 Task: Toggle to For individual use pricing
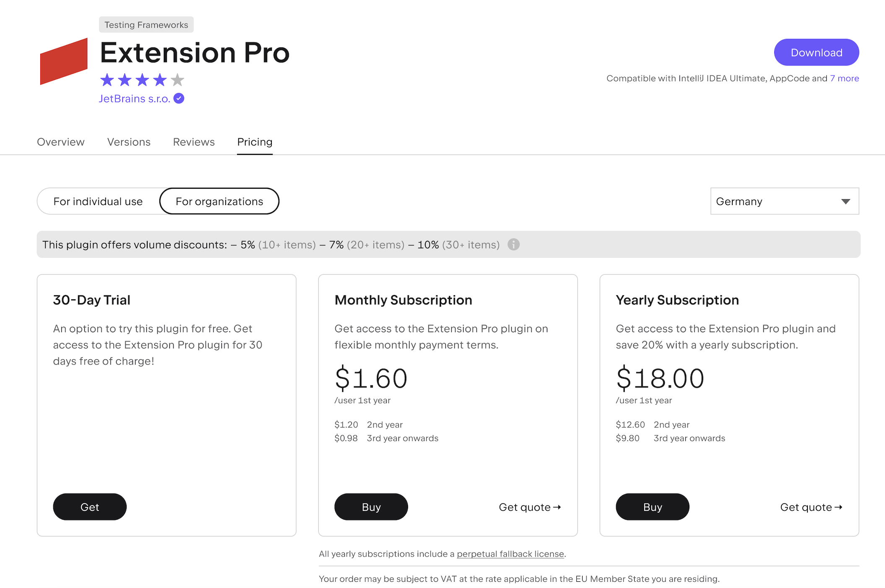(98, 201)
